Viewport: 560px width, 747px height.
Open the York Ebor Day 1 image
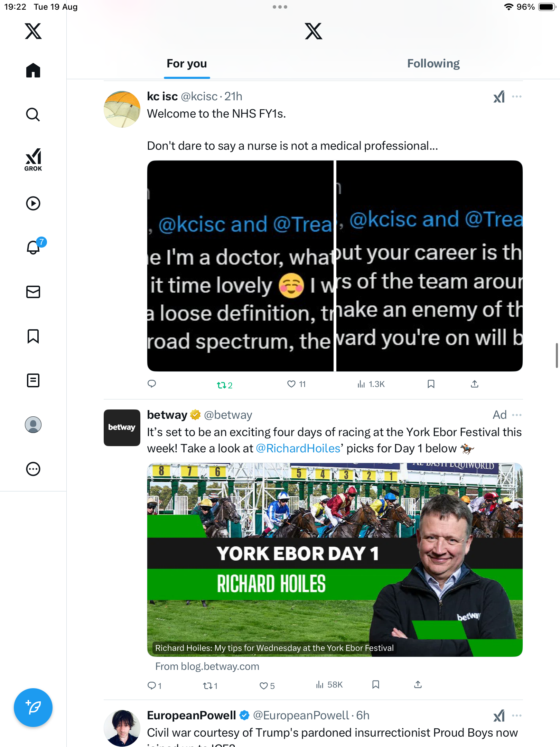[335, 559]
